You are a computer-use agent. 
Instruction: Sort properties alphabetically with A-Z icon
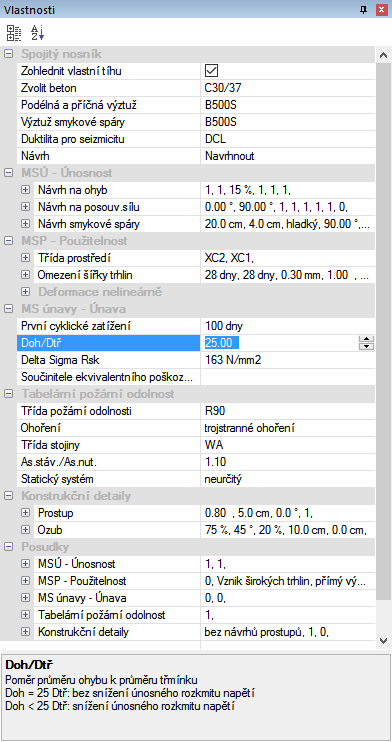point(37,33)
